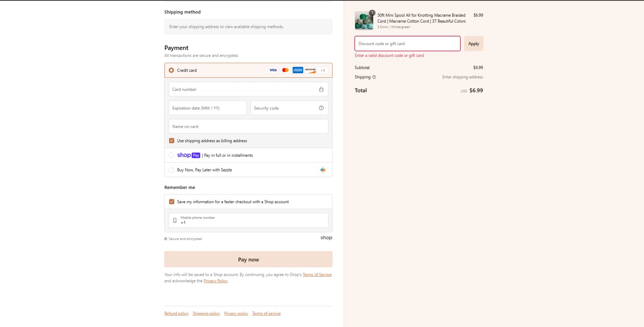
Task: Focus the Security code field
Action: (289, 108)
